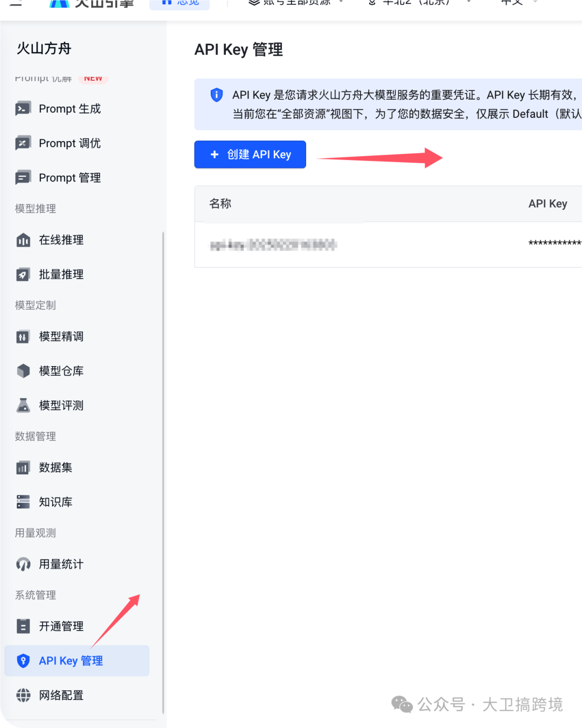Viewport: 582px width, 728px height.
Task: Open 网络配置 settings page
Action: click(59, 695)
